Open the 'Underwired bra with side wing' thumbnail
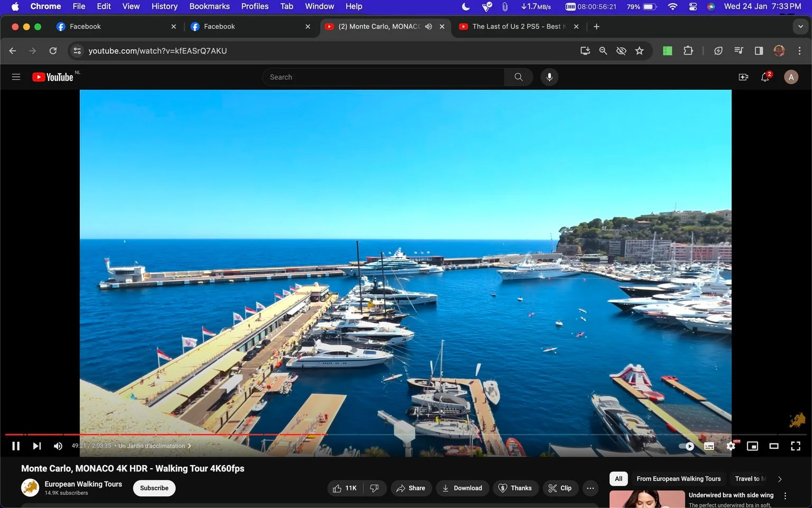 tap(647, 499)
